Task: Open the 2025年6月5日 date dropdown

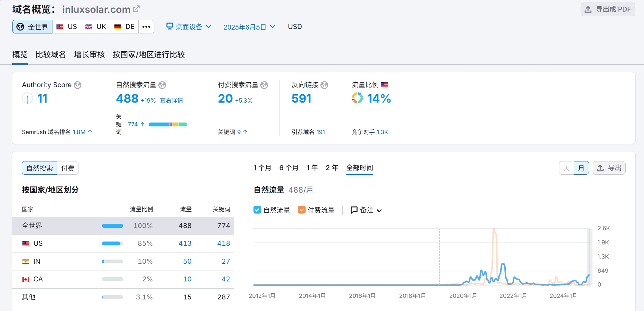Action: click(x=249, y=27)
